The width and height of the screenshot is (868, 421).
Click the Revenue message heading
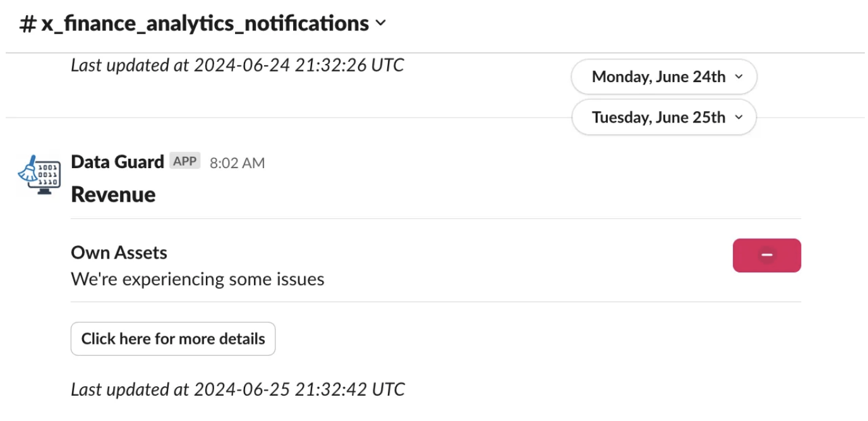pyautogui.click(x=113, y=194)
